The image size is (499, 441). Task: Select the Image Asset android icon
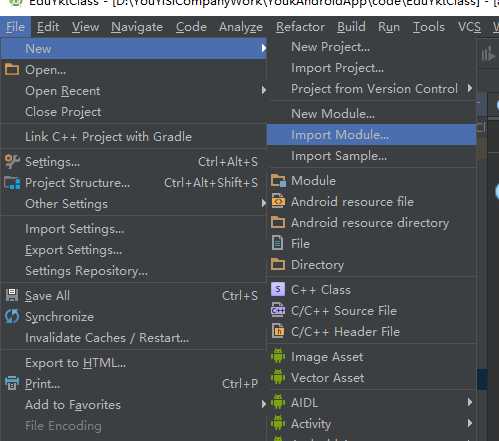278,356
